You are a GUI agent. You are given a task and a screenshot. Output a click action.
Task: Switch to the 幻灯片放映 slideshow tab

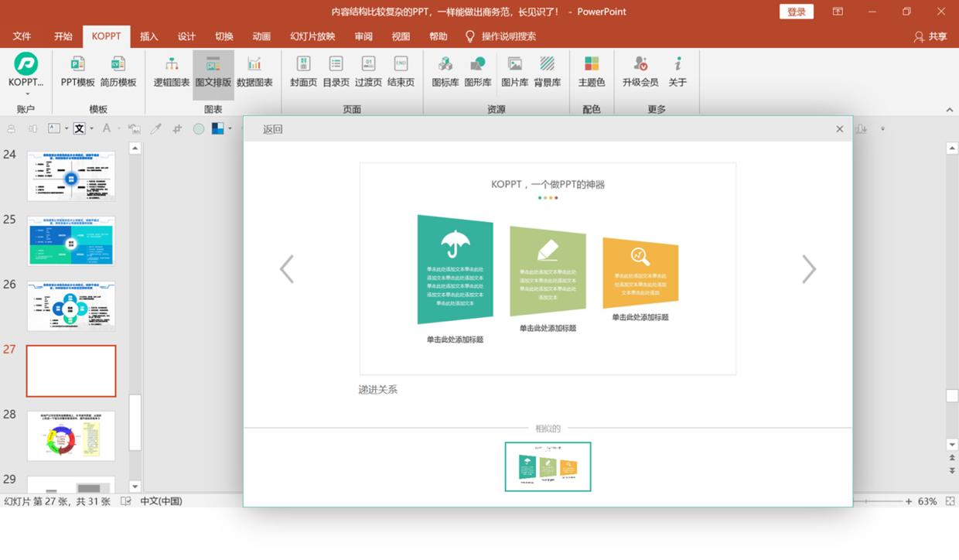[312, 36]
